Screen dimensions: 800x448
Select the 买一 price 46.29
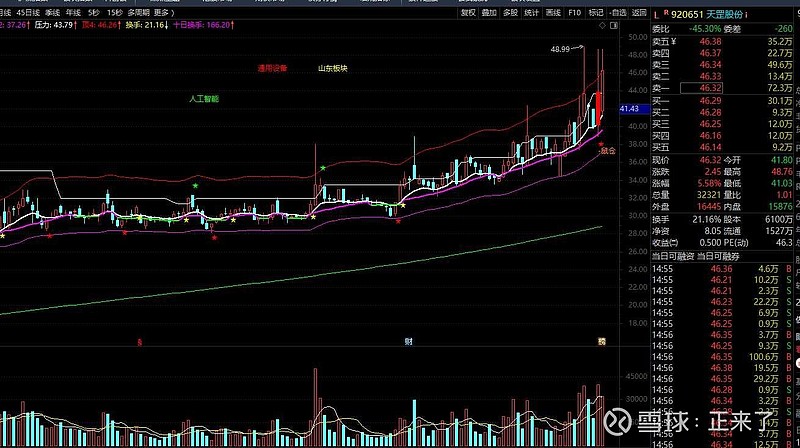tap(710, 101)
